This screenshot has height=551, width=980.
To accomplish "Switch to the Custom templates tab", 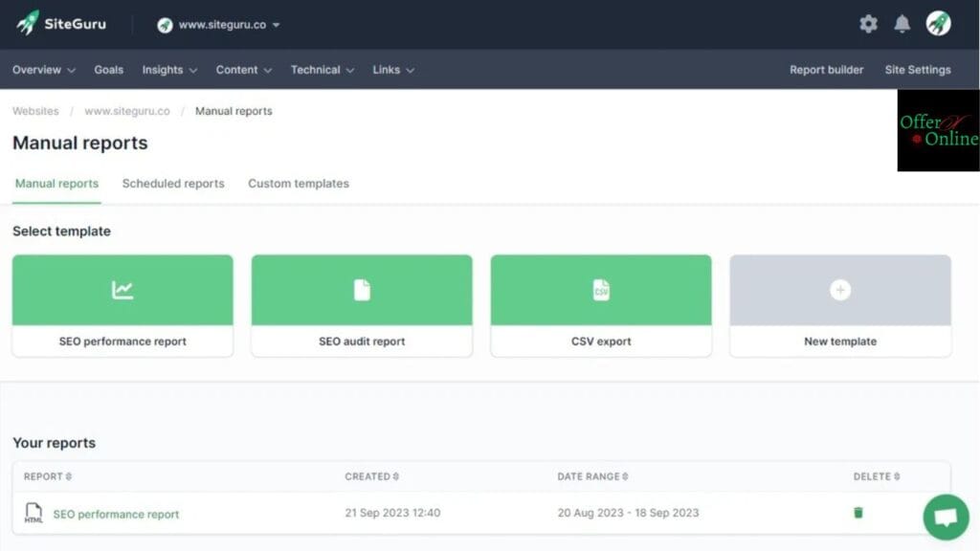I will click(299, 184).
